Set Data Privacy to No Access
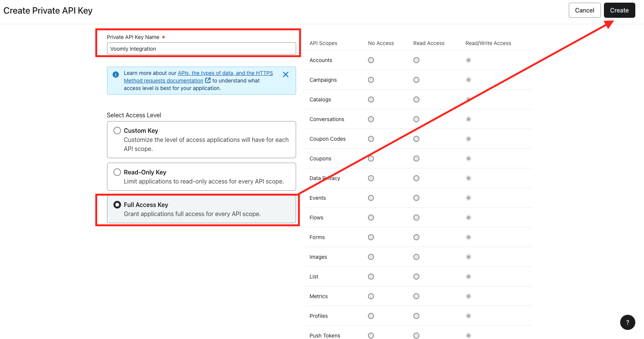 371,178
